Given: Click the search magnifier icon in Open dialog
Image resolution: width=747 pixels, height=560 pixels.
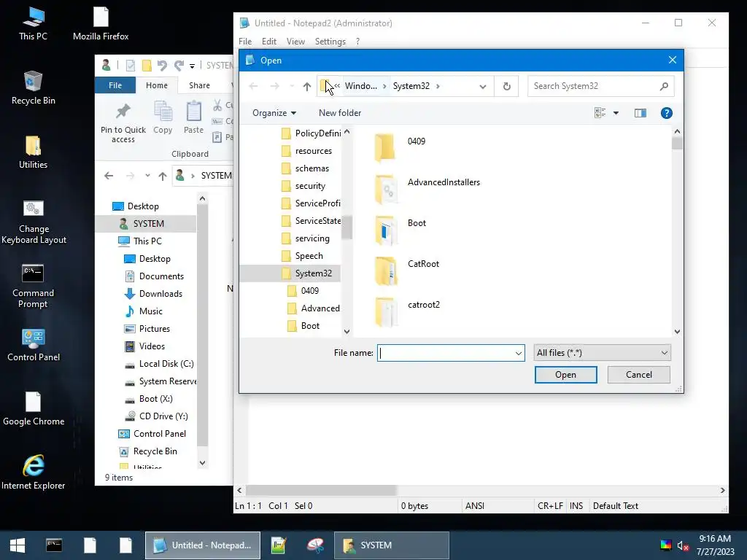Looking at the screenshot, I should coord(664,86).
